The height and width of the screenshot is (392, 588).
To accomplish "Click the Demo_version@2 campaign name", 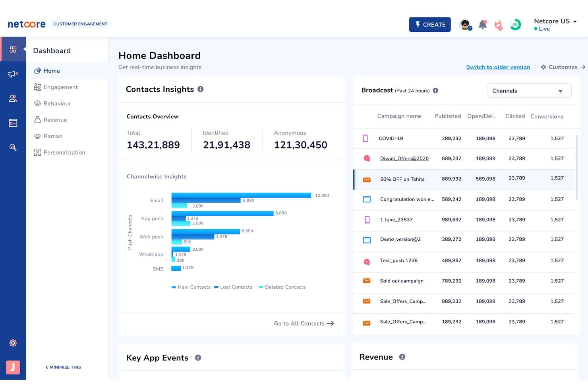I will coord(400,239).
